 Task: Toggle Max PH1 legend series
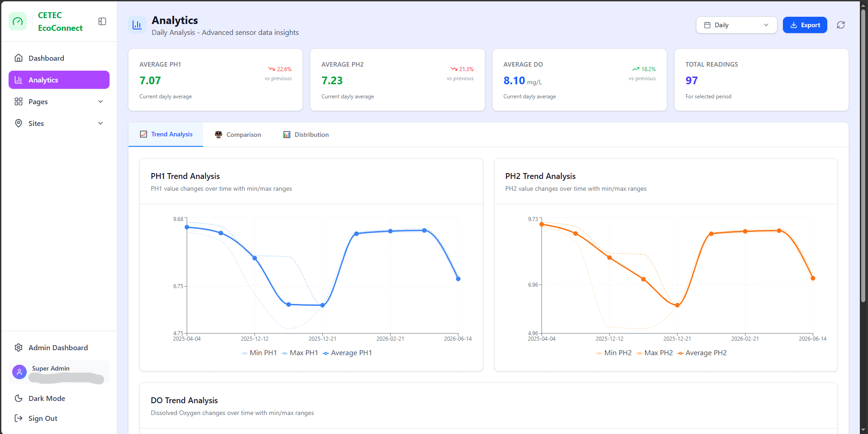tap(300, 353)
